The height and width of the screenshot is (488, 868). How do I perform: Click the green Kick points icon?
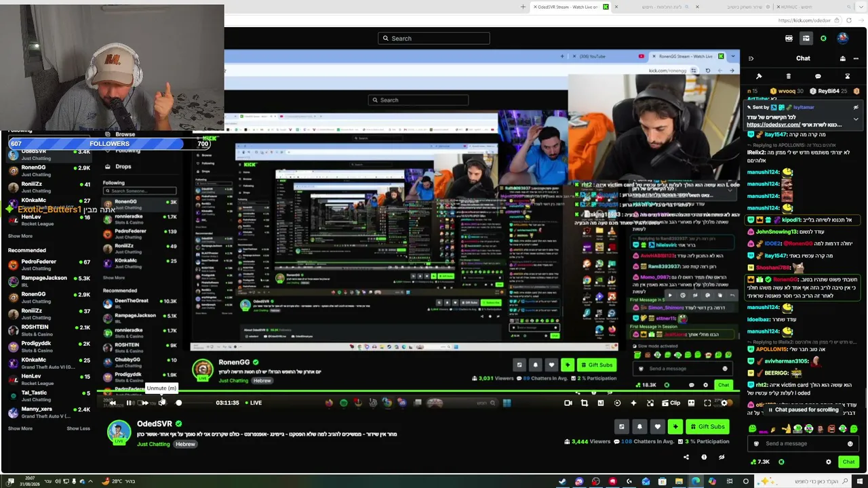pos(823,38)
